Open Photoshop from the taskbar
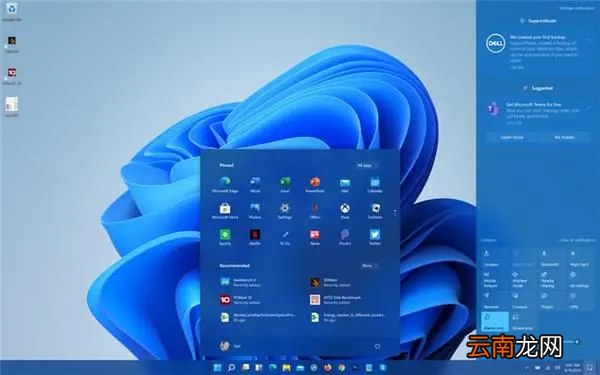The image size is (600, 375). pos(355,368)
